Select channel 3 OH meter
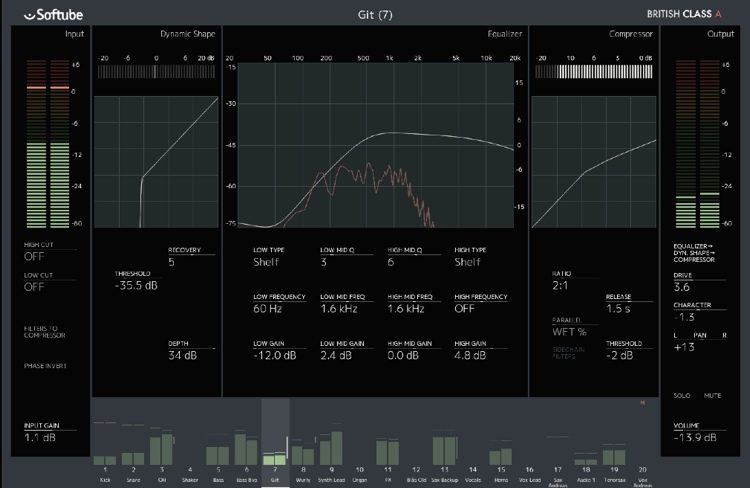750x488 pixels. click(x=161, y=449)
